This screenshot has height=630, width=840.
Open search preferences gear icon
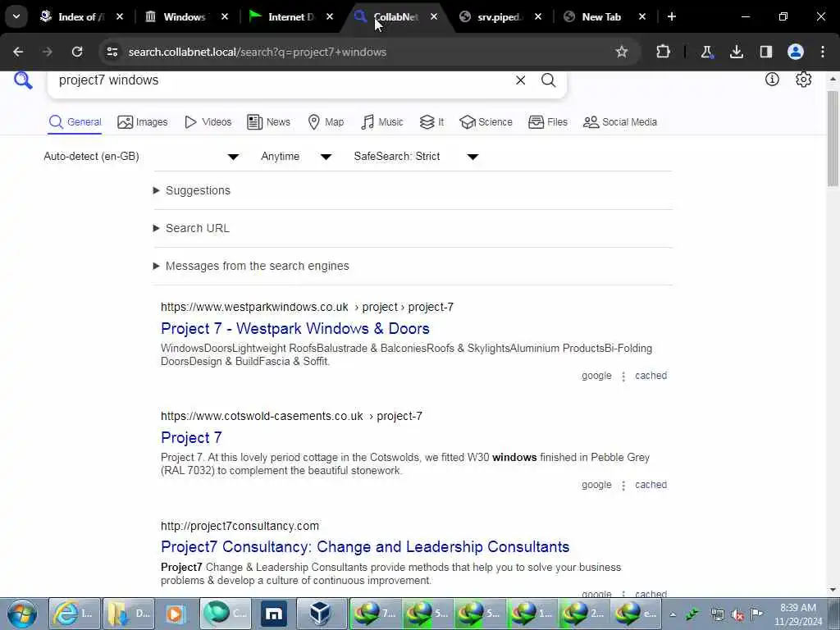pyautogui.click(x=803, y=80)
